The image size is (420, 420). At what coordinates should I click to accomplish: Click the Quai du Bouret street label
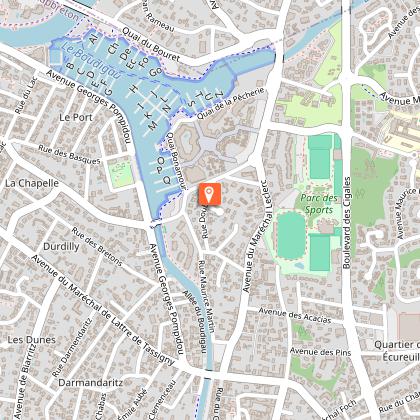pos(151,44)
